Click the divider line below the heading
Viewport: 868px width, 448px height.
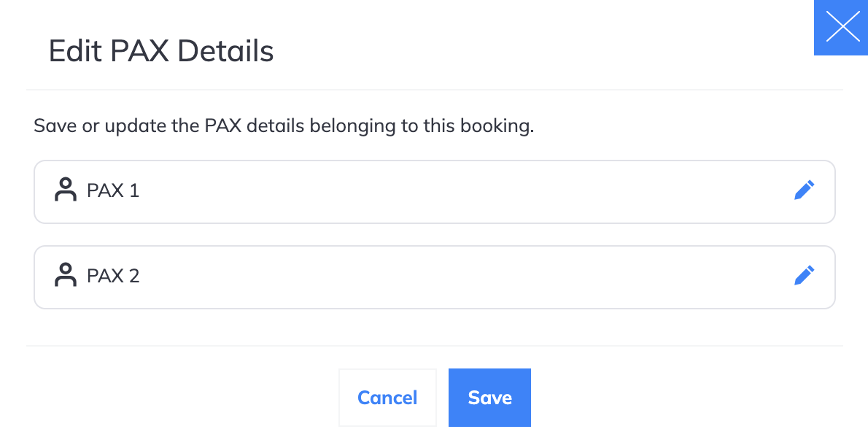pyautogui.click(x=435, y=90)
